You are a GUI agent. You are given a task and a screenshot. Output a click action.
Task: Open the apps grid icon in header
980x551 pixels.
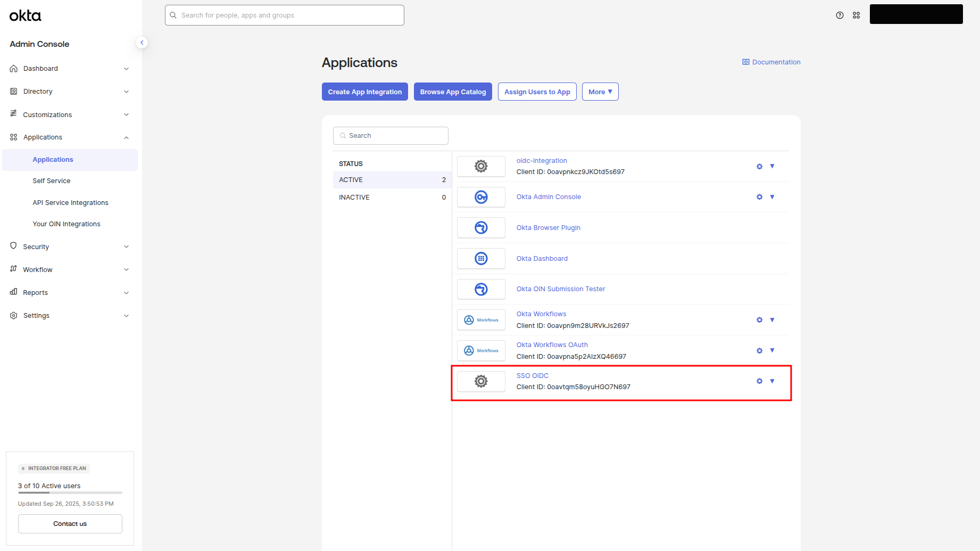click(856, 15)
